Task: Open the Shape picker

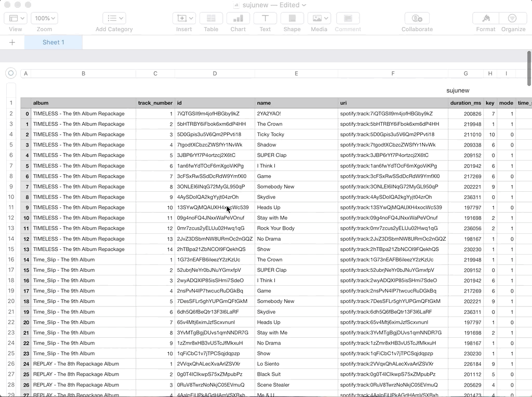Action: [292, 18]
